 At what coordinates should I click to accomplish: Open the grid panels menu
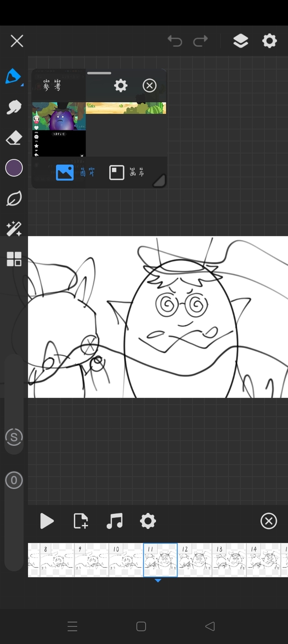point(13,259)
